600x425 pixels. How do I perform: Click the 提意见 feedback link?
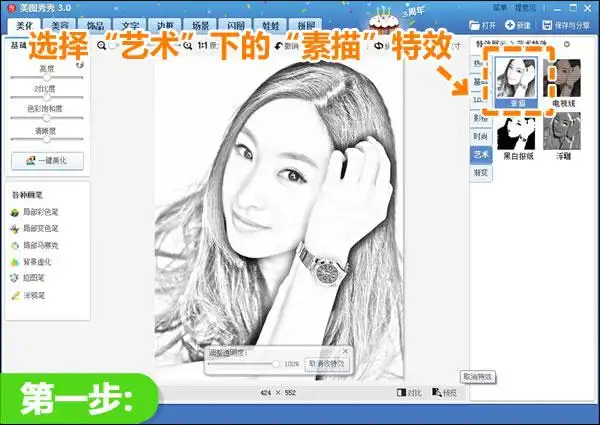[525, 8]
